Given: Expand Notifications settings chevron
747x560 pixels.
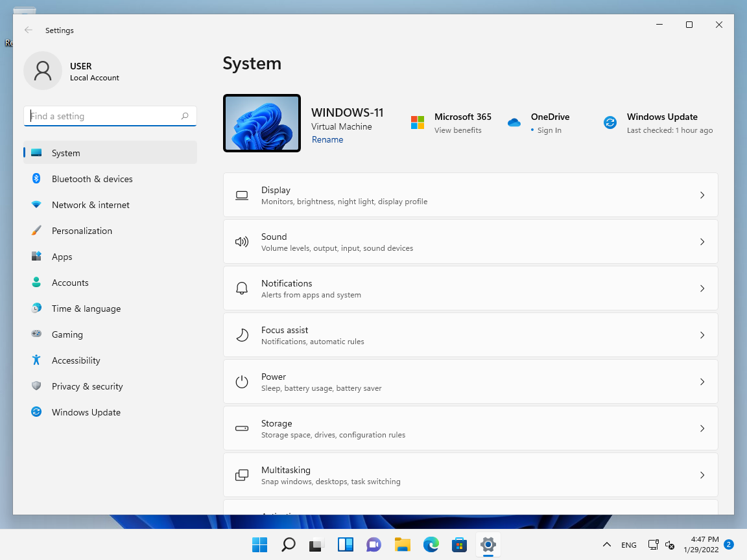Looking at the screenshot, I should 702,288.
